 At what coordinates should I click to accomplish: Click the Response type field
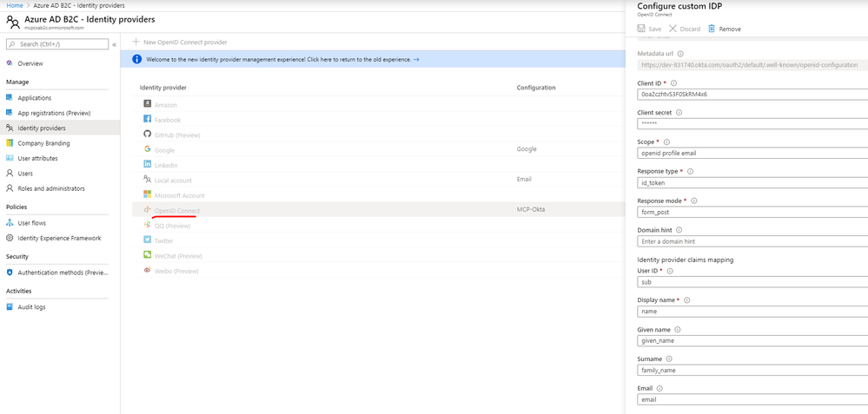click(x=752, y=182)
